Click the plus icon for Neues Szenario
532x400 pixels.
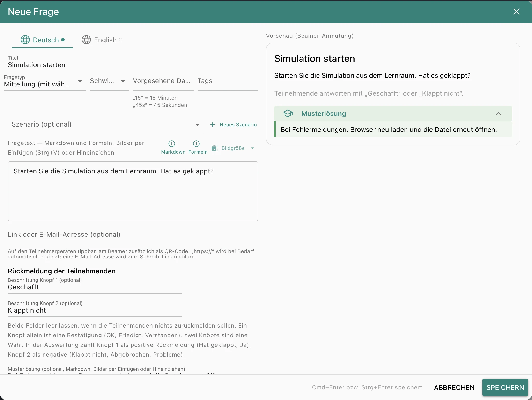pyautogui.click(x=213, y=125)
